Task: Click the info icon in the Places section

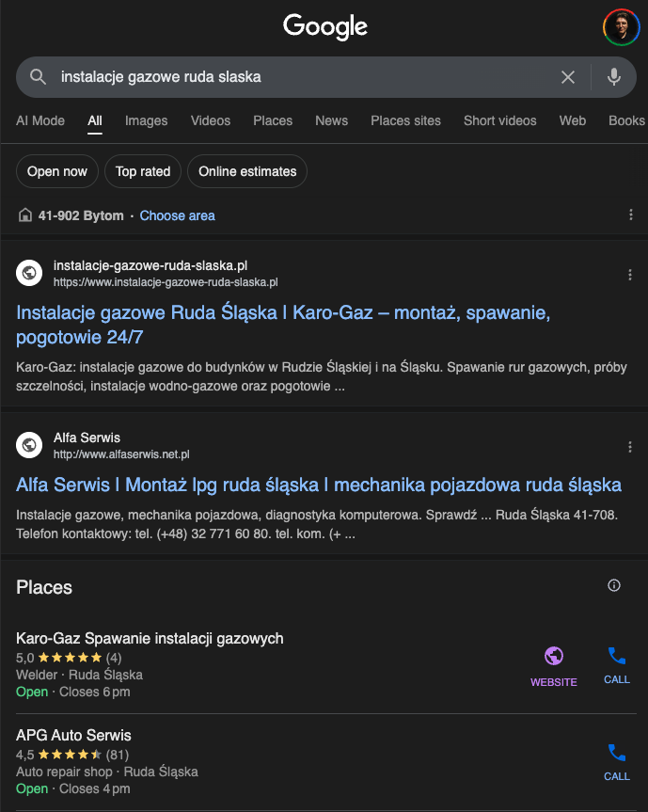Action: (613, 585)
